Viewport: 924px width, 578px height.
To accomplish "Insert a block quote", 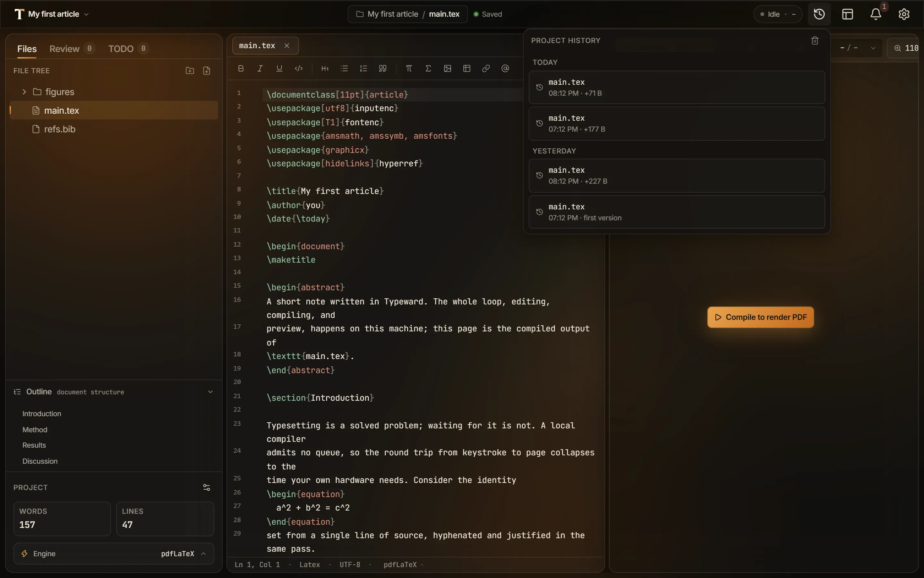I will (382, 68).
